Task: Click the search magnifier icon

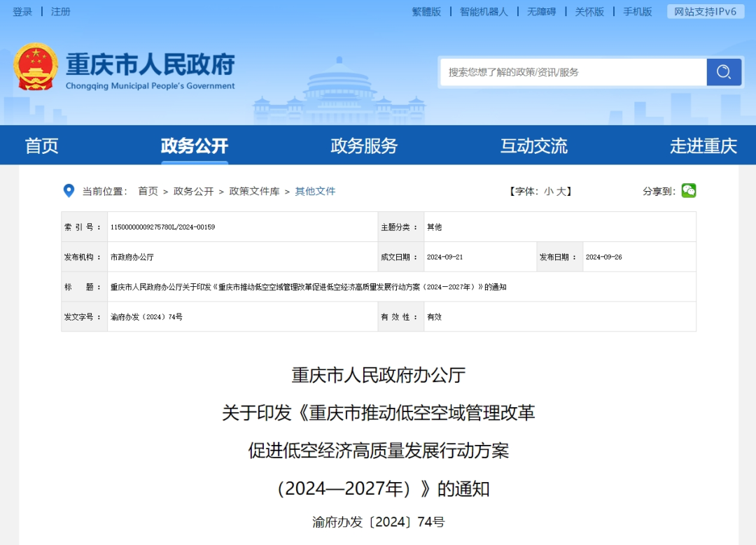Action: (x=724, y=71)
